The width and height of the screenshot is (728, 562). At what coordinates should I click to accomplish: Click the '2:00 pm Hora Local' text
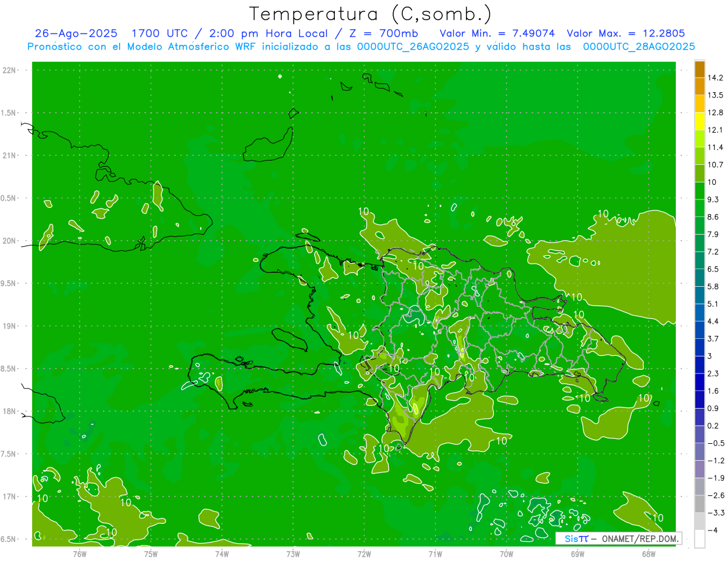[268, 33]
